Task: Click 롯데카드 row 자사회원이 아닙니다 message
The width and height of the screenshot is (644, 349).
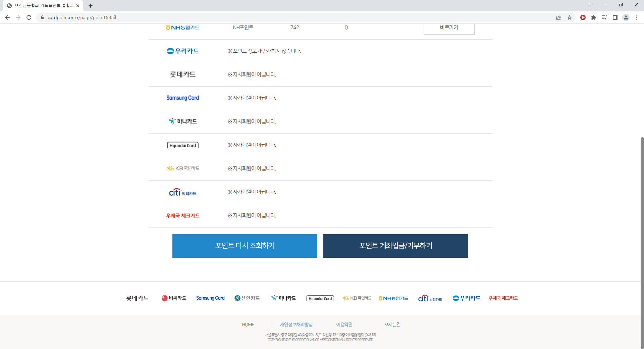Action: click(x=252, y=74)
